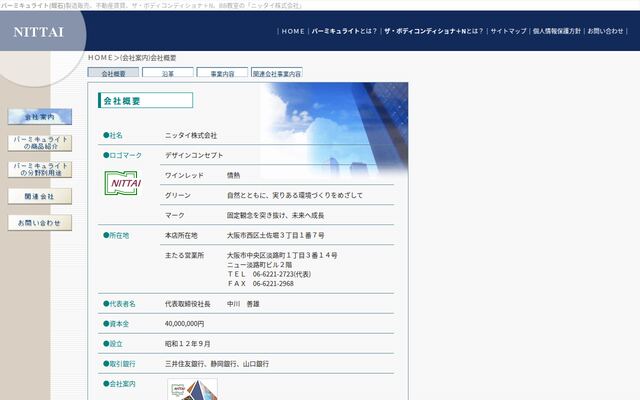Viewport: 640px width, 400px height.
Task: Click the 会社案内 sidebar button
Action: click(40, 117)
